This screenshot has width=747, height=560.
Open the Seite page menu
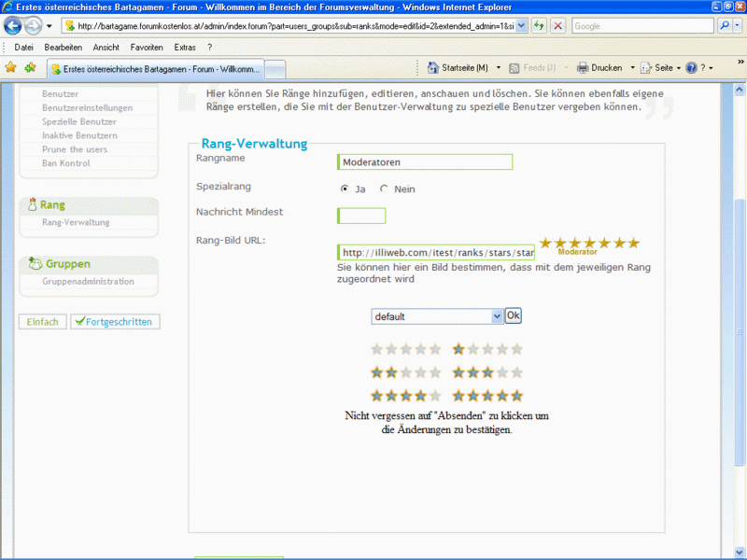[660, 67]
